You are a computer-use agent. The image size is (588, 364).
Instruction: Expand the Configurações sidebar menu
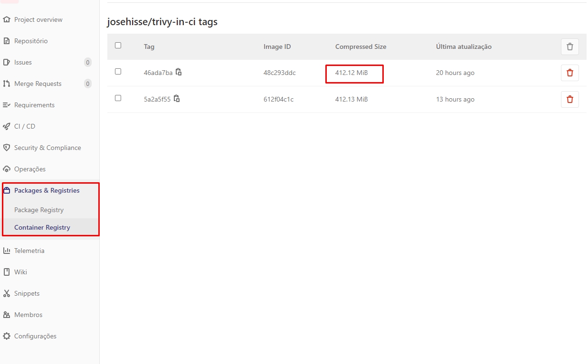coord(35,336)
